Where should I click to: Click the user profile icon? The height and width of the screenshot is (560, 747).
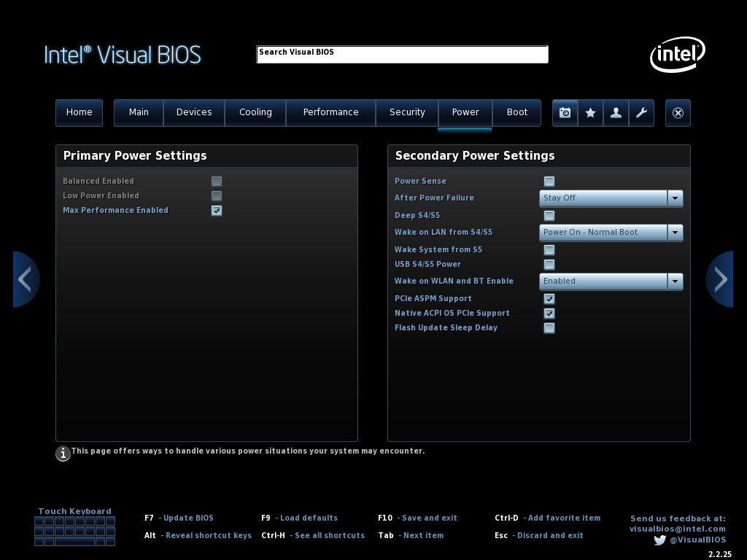(616, 113)
